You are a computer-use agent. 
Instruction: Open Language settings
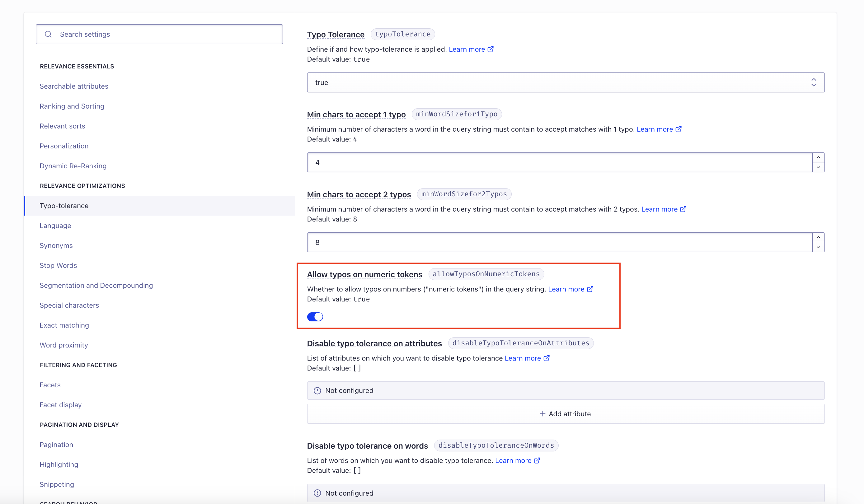[55, 226]
